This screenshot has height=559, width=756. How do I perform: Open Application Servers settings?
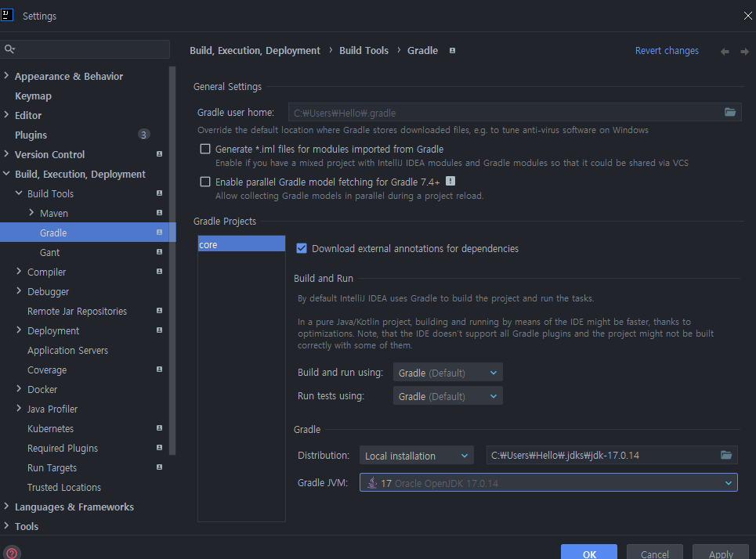coord(67,350)
